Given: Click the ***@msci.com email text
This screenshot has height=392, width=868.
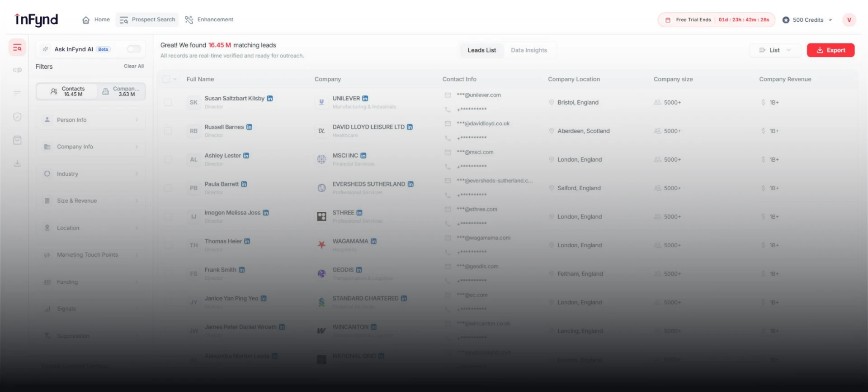Looking at the screenshot, I should point(475,152).
